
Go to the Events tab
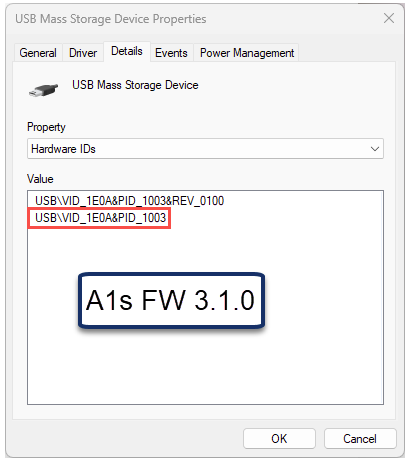pyautogui.click(x=171, y=53)
